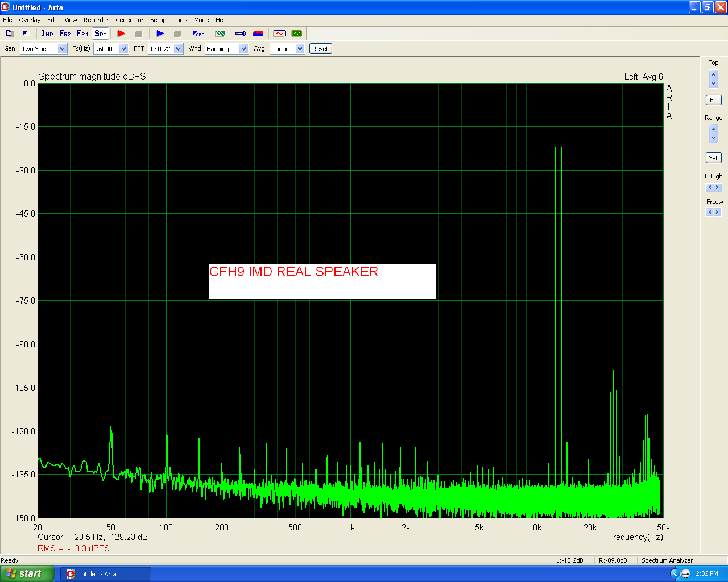The height and width of the screenshot is (582, 728).
Task: Open the Recorder menu
Action: [96, 20]
